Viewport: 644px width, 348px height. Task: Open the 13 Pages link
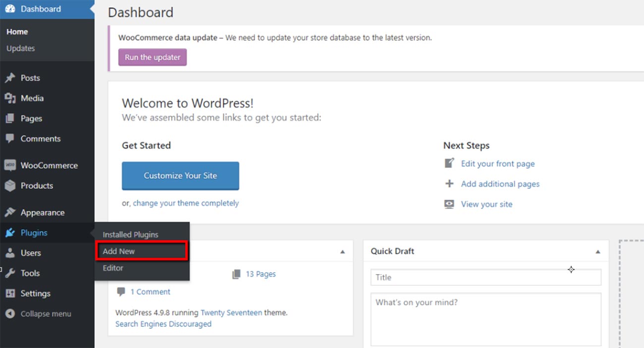(x=261, y=274)
